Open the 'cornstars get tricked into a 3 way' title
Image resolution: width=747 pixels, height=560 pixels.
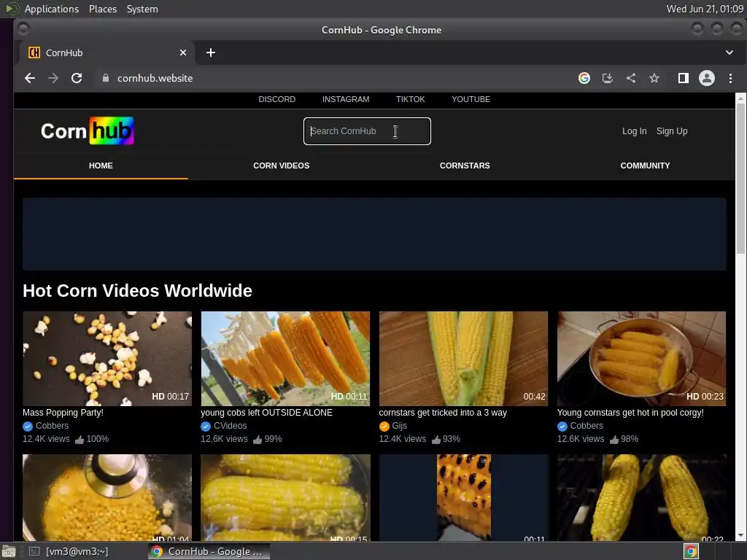pyautogui.click(x=443, y=413)
